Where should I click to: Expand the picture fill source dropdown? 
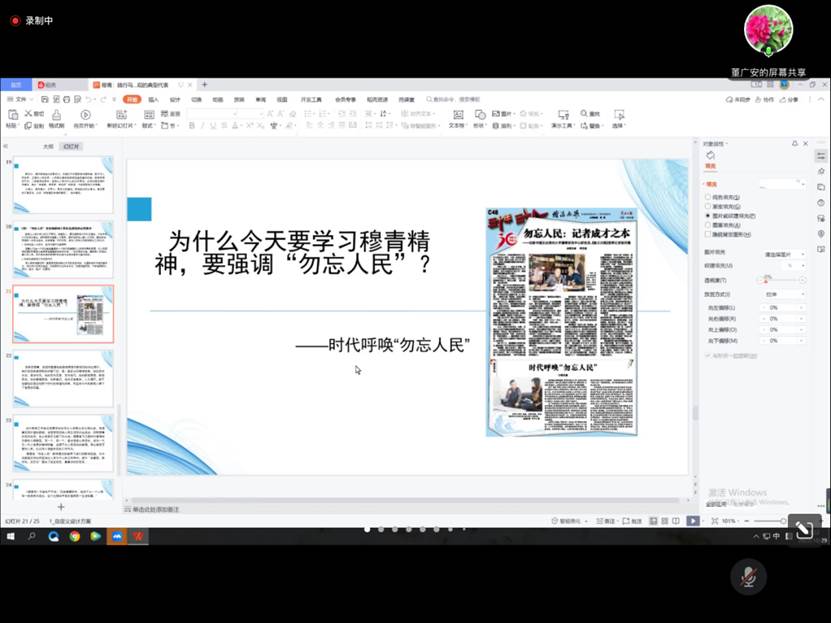(784, 252)
